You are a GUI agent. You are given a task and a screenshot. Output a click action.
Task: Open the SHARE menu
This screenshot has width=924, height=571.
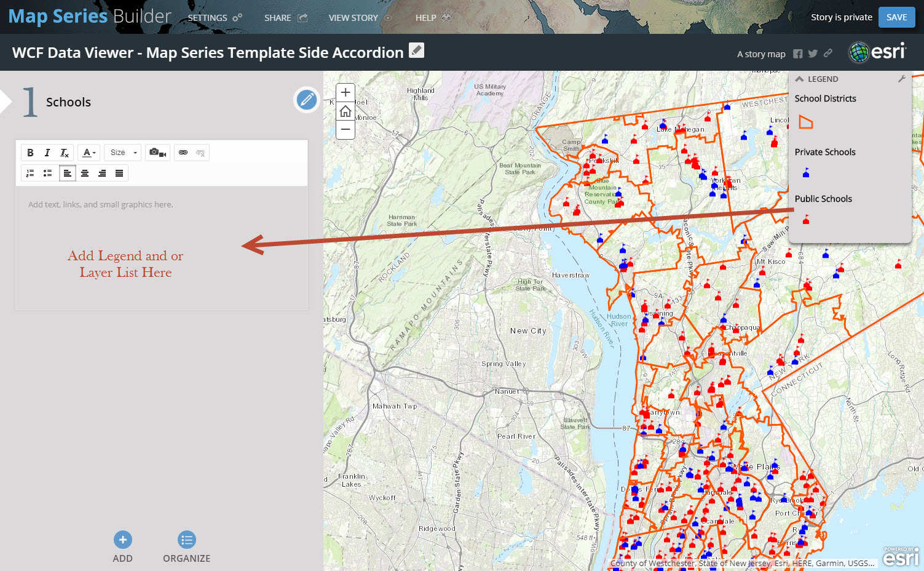[x=285, y=18]
